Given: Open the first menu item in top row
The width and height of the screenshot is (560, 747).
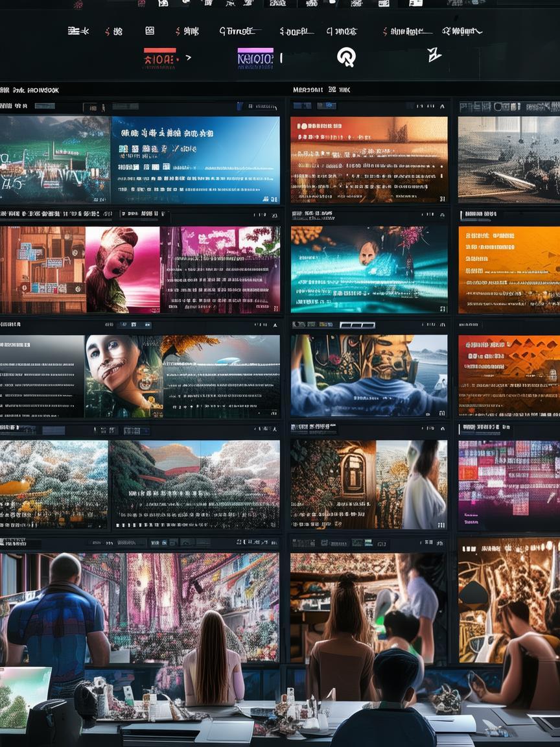Looking at the screenshot, I should coord(78,30).
